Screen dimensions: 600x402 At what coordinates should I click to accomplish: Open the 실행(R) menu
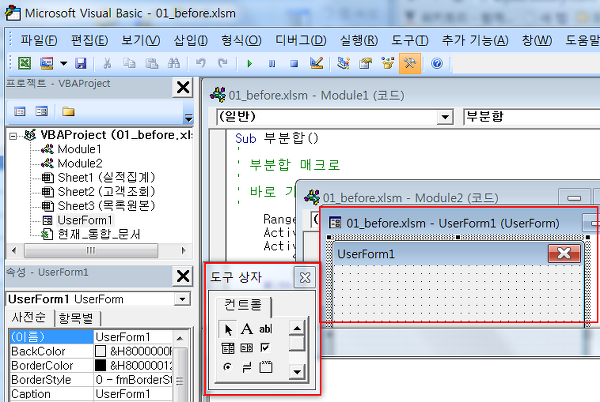pos(359,40)
